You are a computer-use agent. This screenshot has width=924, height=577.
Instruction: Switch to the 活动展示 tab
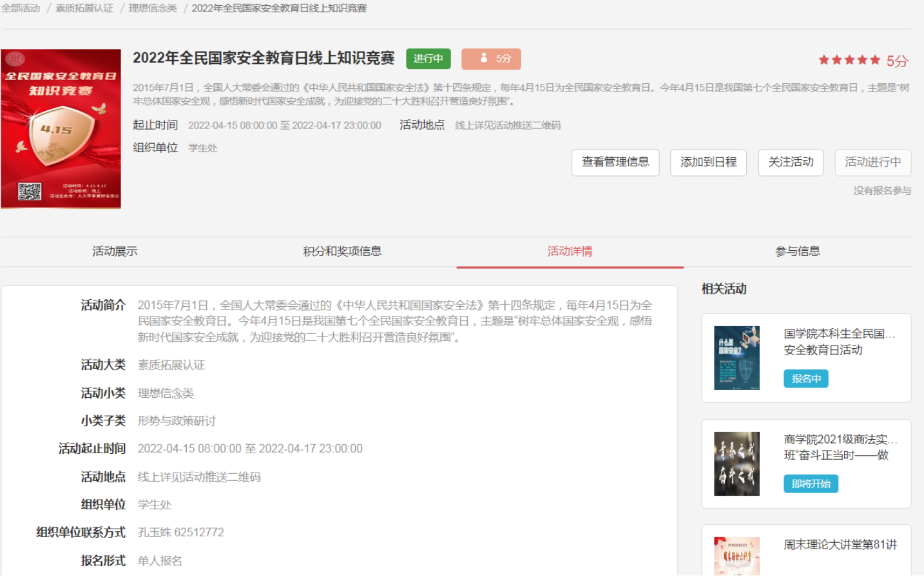pos(115,251)
